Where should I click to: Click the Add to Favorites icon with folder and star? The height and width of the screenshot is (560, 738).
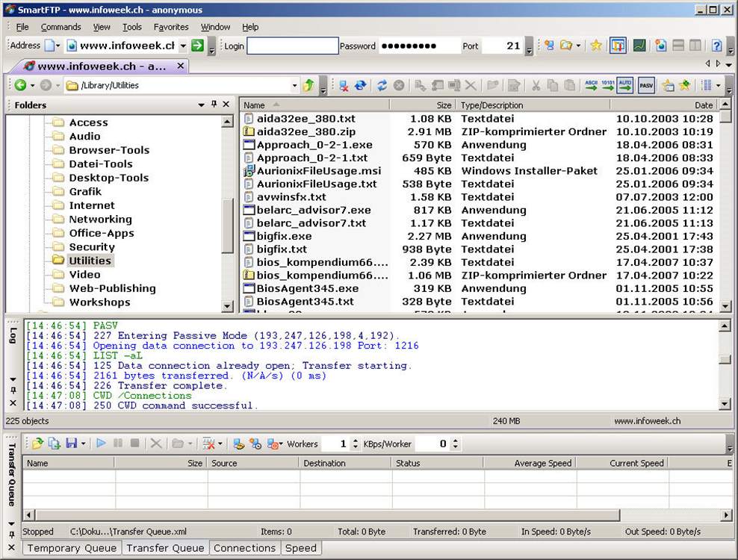[668, 85]
